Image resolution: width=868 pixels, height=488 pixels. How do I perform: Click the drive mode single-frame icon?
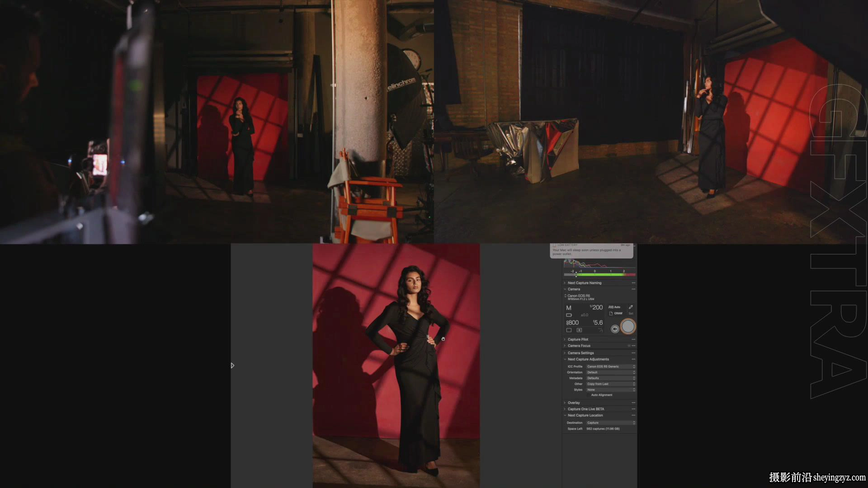(x=569, y=330)
